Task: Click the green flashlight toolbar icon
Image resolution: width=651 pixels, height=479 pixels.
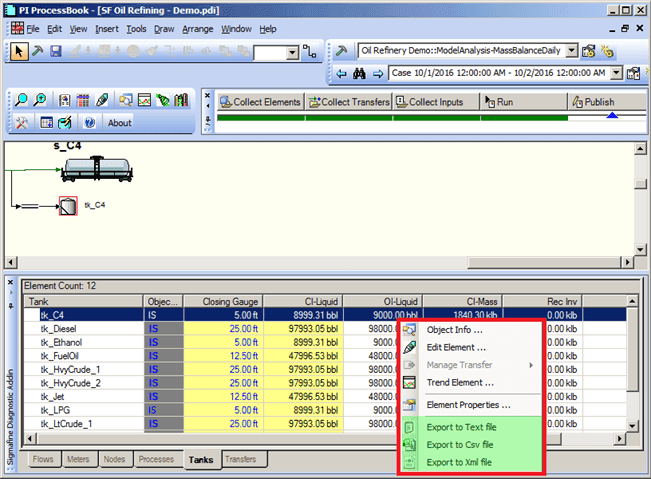Action: (163, 100)
